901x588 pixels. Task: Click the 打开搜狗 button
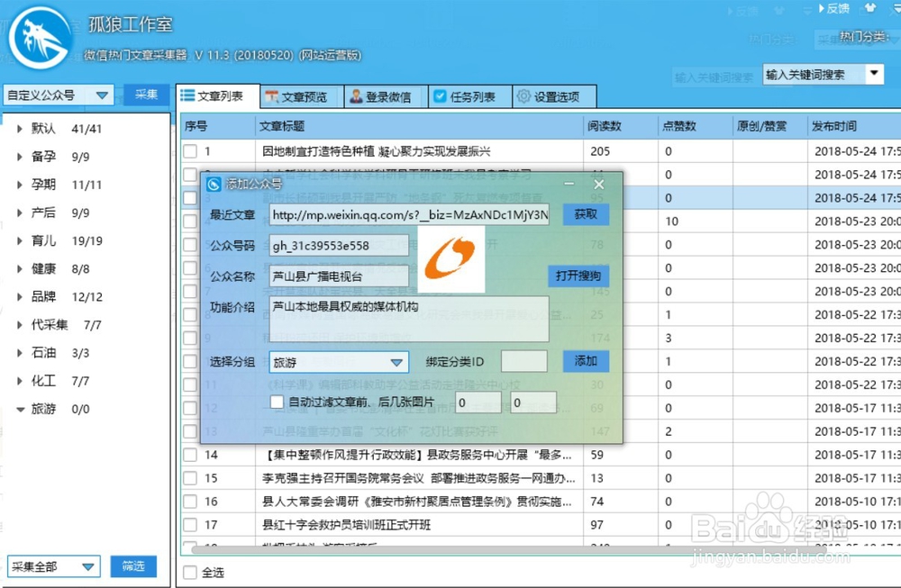click(578, 276)
